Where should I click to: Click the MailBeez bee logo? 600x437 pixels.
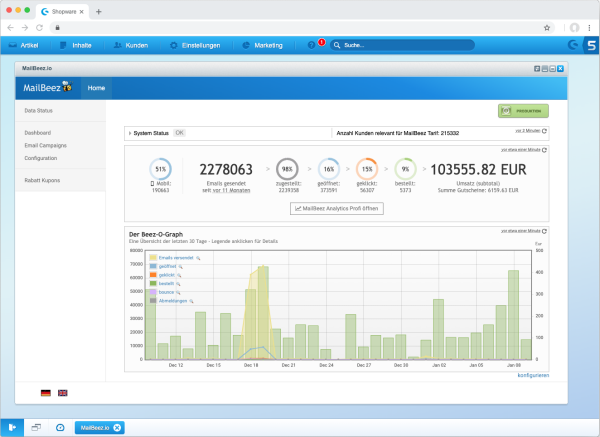(48, 87)
